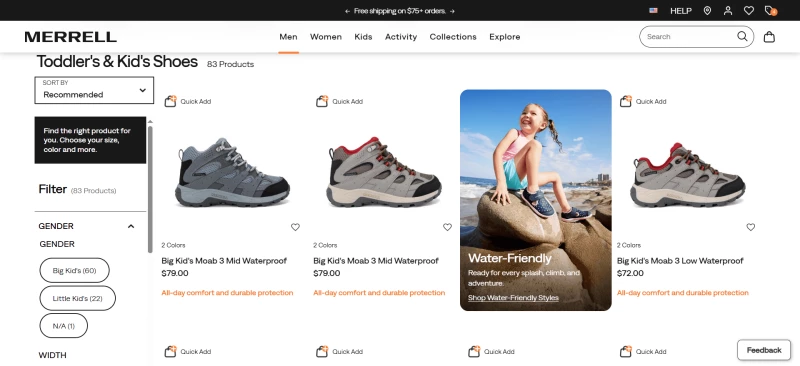800x366 pixels.
Task: Open the Explore menu
Action: pyautogui.click(x=505, y=37)
